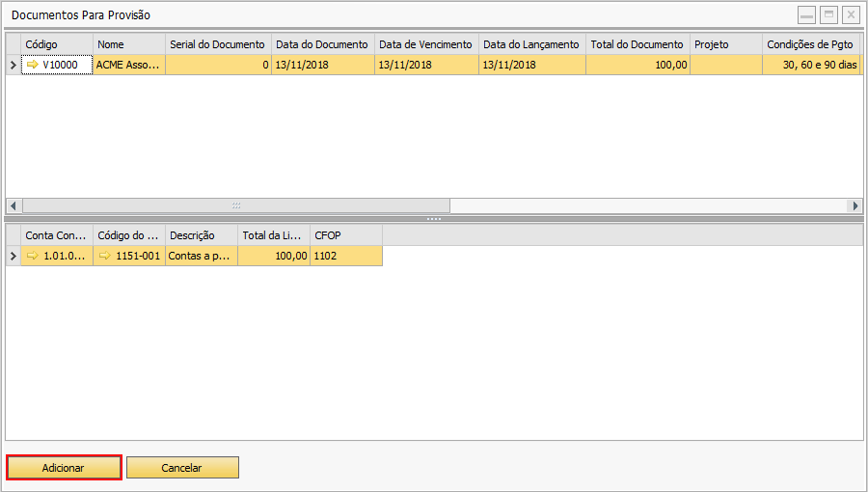The height and width of the screenshot is (492, 868).
Task: Click description cell Contas a p...
Action: click(x=202, y=256)
